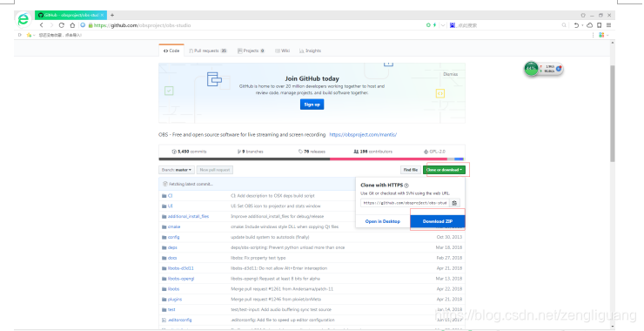The width and height of the screenshot is (644, 331).
Task: Click the page vertical scrollbar
Action: pos(613,113)
